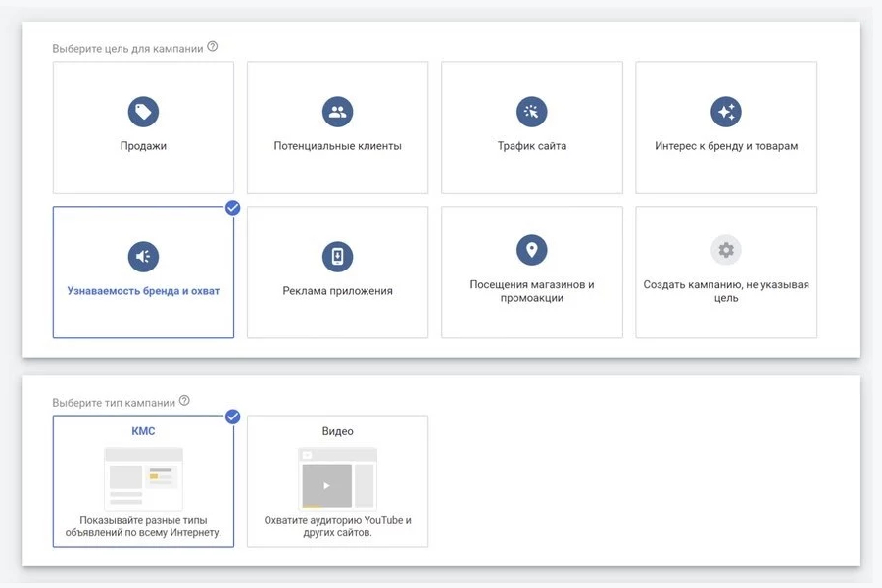Uncheck the checkmark on Узнаваемость бренда и охват
Viewport: 882px width, 588px height.
232,207
